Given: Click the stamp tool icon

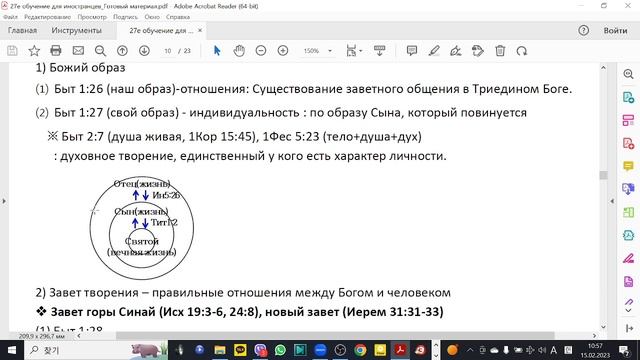Looking at the screenshot, I should point(478,51).
